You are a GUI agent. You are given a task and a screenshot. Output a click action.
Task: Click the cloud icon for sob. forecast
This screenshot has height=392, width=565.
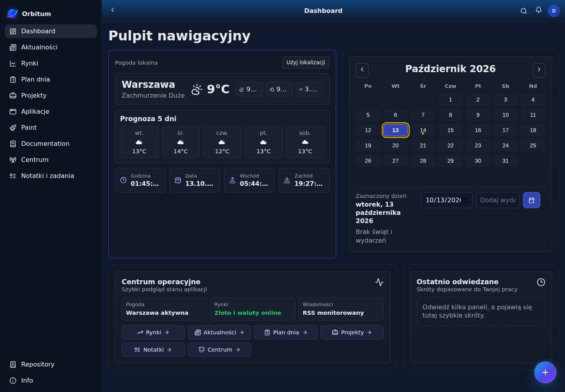click(x=305, y=142)
